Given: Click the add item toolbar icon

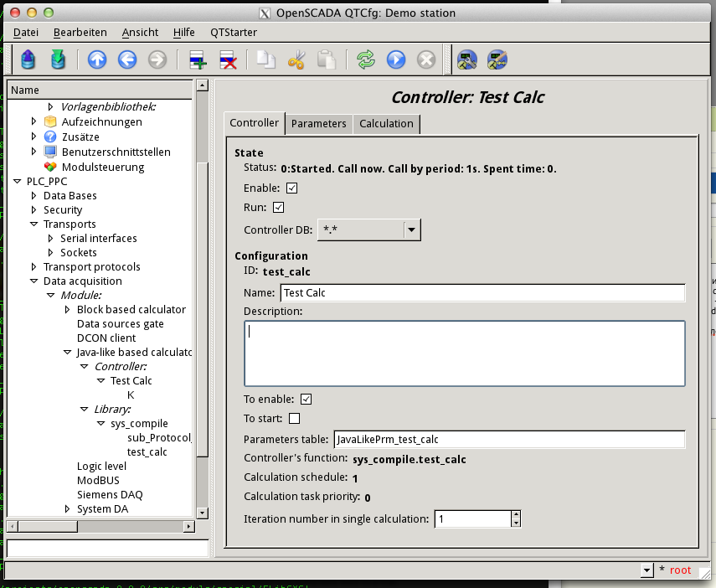Looking at the screenshot, I should tap(198, 59).
